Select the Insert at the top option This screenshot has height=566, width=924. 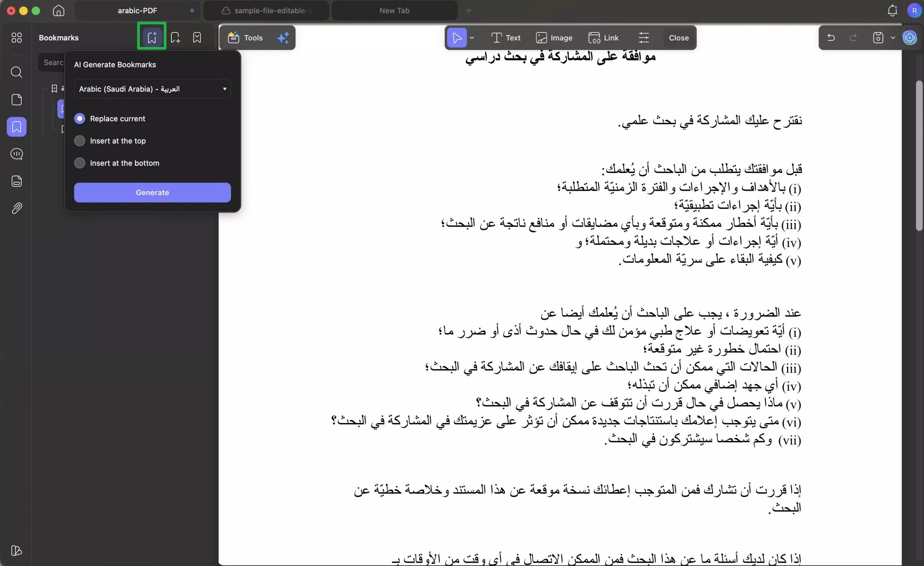coord(80,141)
